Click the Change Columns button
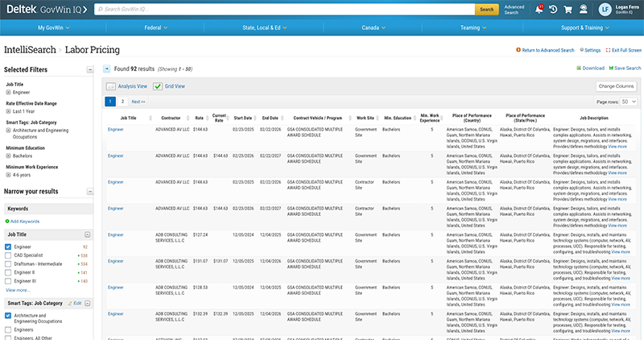Image resolution: width=644 pixels, height=340 pixels. (x=616, y=85)
